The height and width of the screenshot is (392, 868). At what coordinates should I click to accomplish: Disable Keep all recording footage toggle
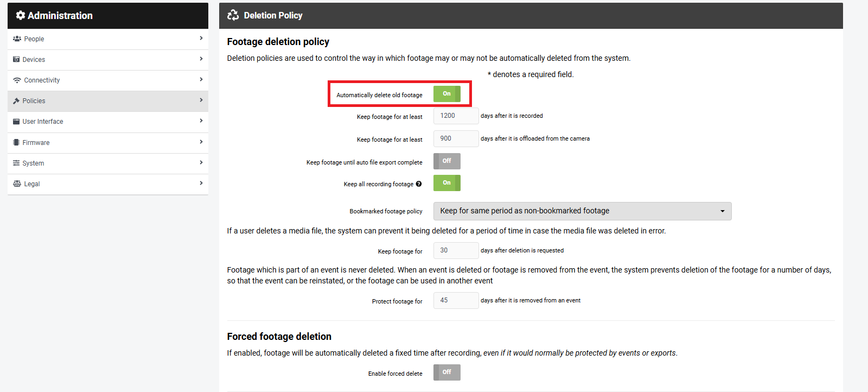click(x=447, y=183)
